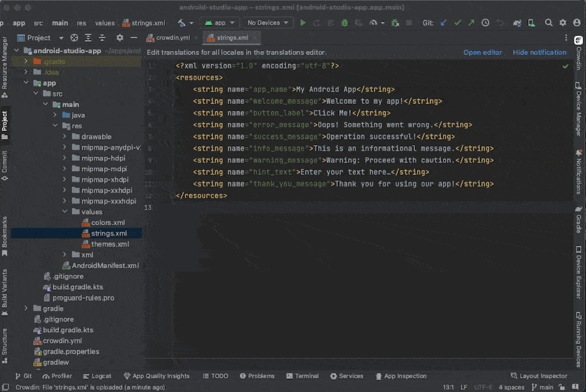Click the Select Opened File target icon
586x392 pixels.
tap(74, 38)
